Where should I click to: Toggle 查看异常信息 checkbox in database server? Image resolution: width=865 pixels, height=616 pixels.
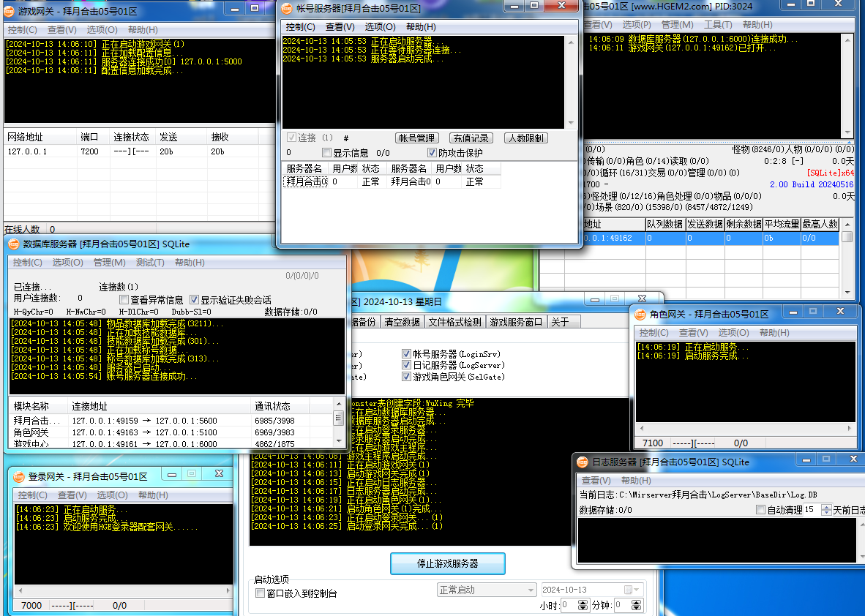tap(124, 300)
